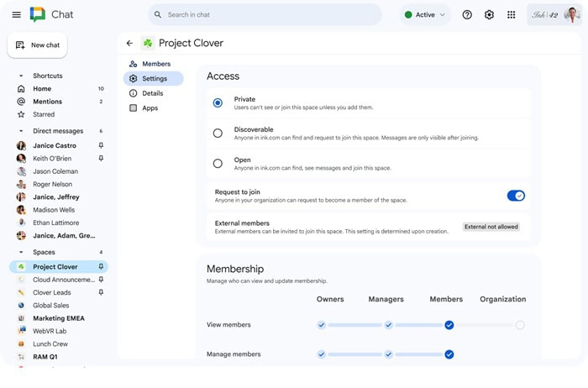588x388 pixels.
Task: Open the help question mark icon
Action: click(467, 14)
